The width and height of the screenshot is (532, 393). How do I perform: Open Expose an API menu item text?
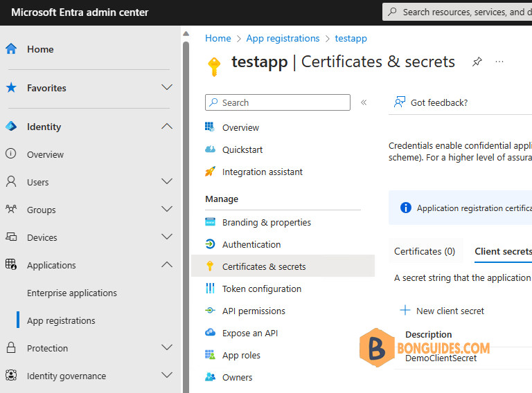(x=250, y=333)
